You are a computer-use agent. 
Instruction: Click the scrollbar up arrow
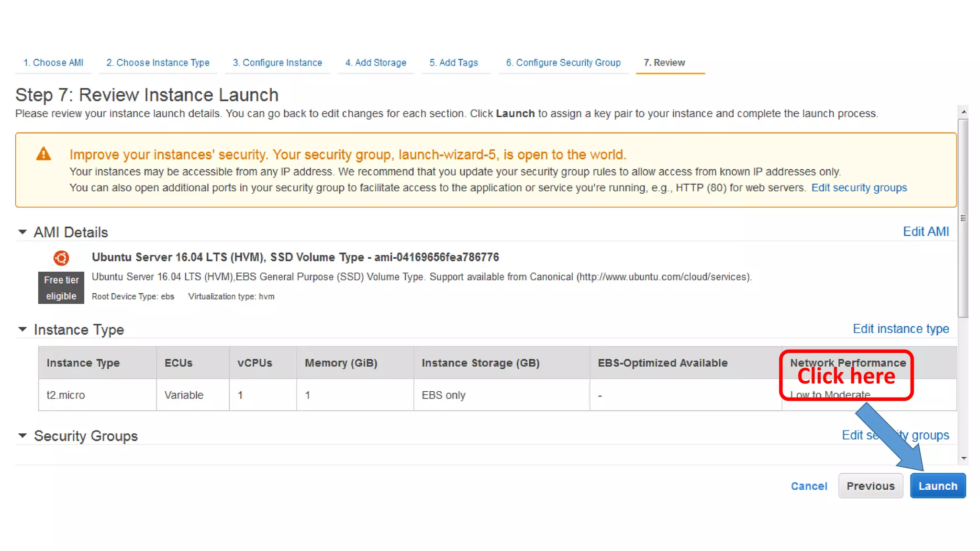click(964, 111)
